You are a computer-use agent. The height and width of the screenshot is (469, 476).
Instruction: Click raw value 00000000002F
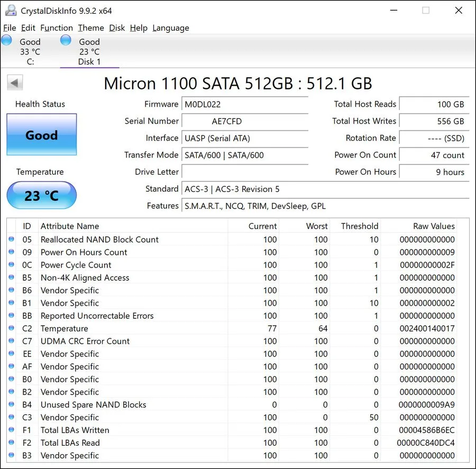pos(427,265)
